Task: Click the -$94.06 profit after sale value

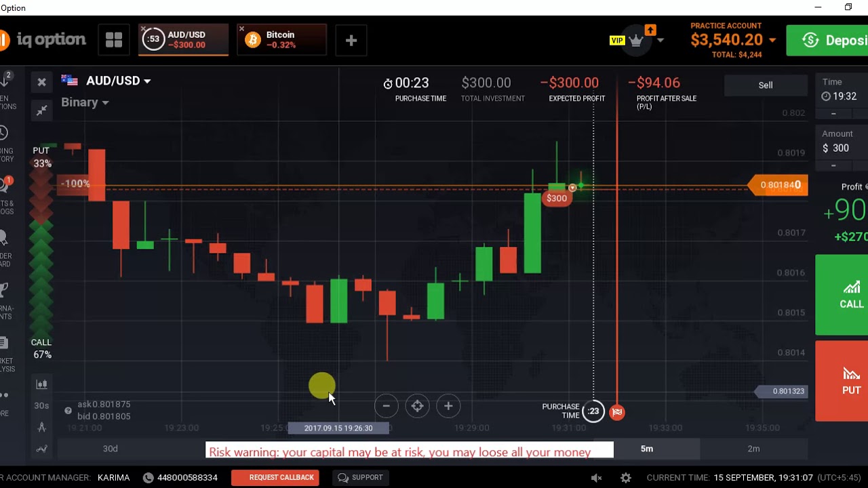Action: pos(654,83)
